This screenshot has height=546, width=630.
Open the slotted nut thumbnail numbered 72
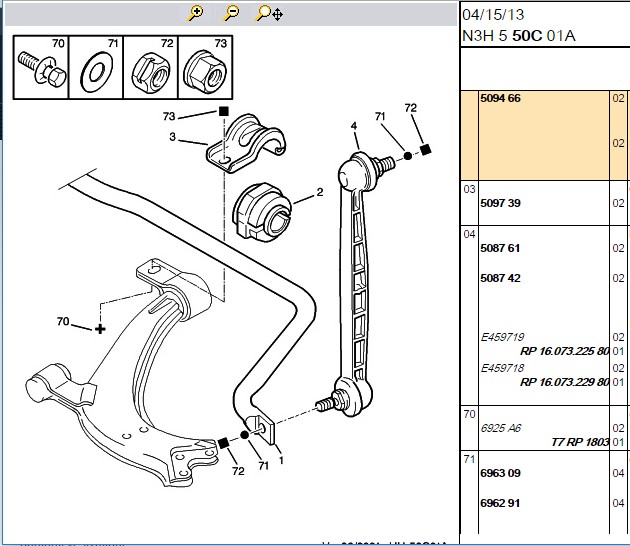(x=151, y=67)
